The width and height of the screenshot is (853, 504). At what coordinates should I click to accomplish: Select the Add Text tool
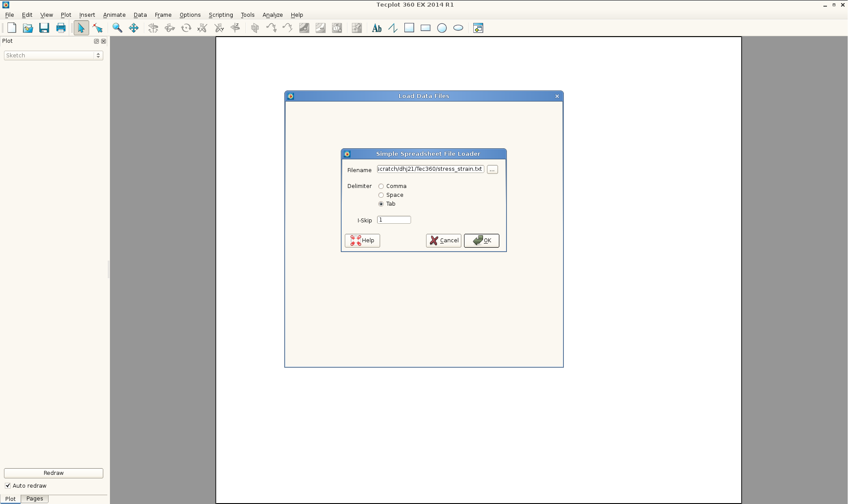coord(377,28)
